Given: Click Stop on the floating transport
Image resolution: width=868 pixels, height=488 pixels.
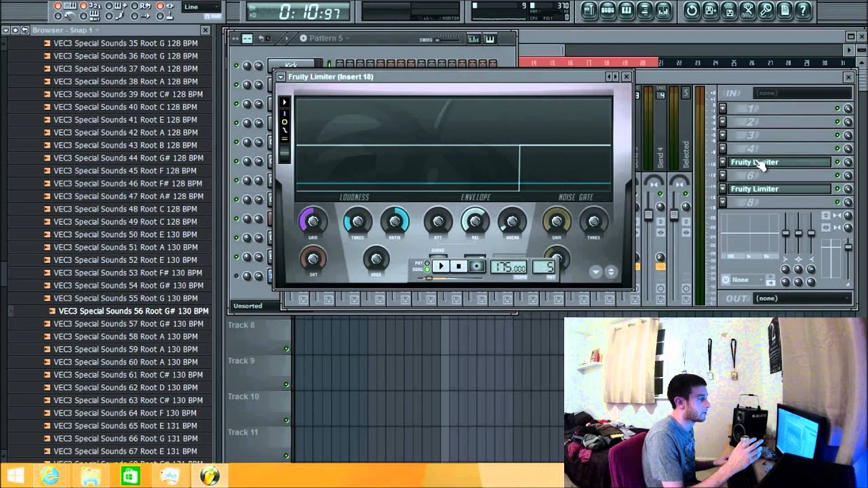Looking at the screenshot, I should point(458,266).
